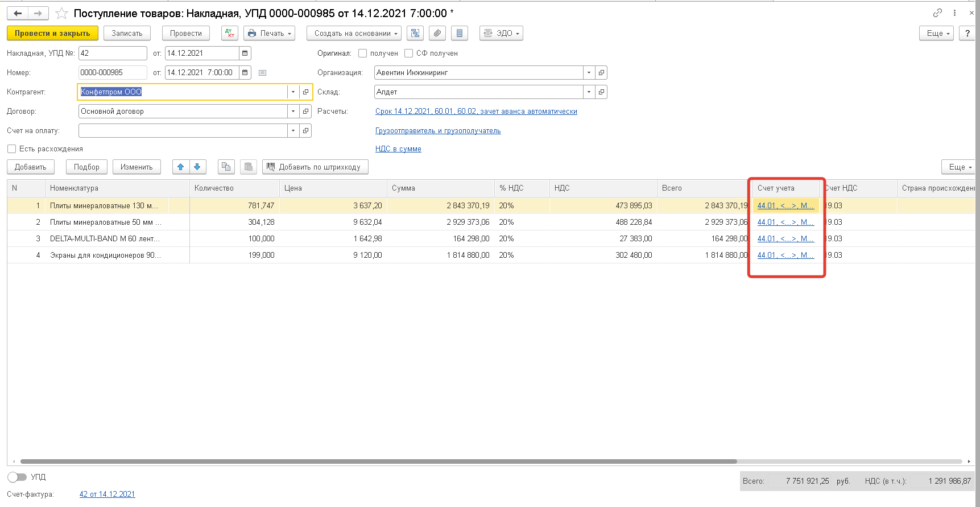Expand the Контрагент dropdown list

click(x=293, y=92)
